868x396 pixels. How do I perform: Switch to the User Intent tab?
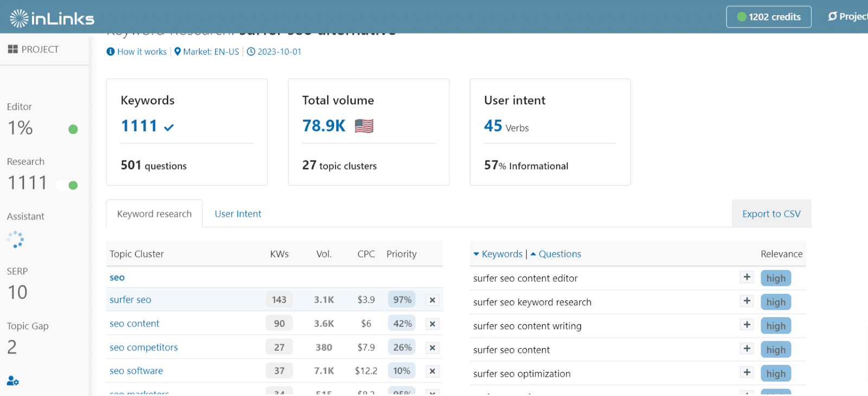(x=238, y=214)
